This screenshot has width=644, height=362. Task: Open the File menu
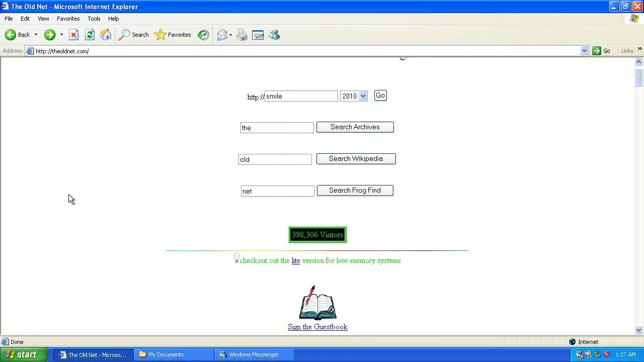(9, 19)
